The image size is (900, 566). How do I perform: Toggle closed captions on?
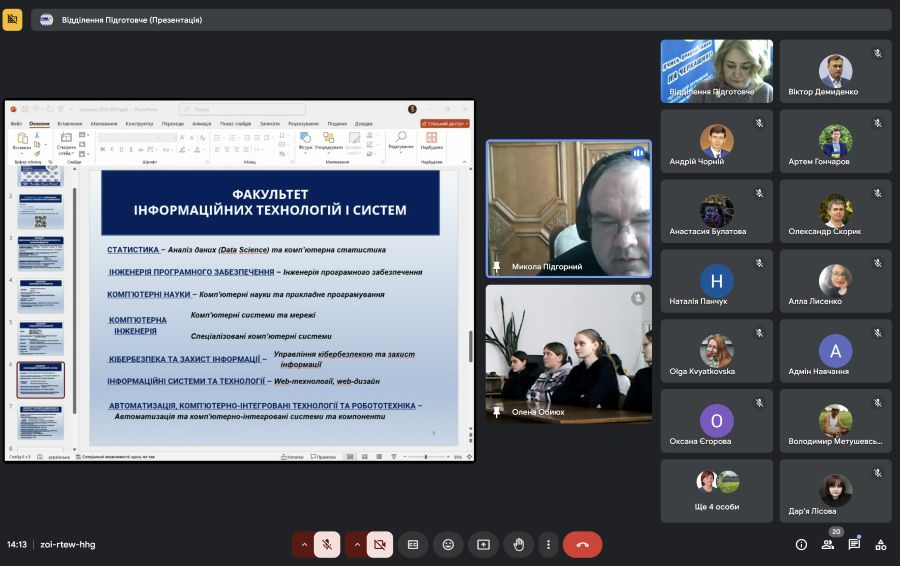(x=413, y=544)
